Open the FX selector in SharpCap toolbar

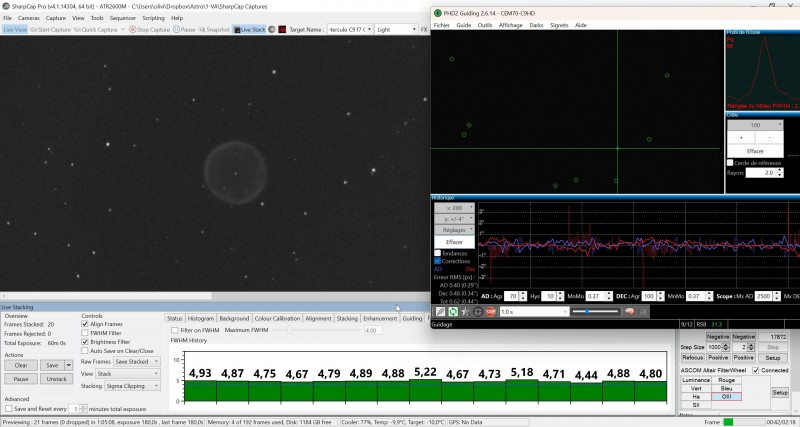424,30
